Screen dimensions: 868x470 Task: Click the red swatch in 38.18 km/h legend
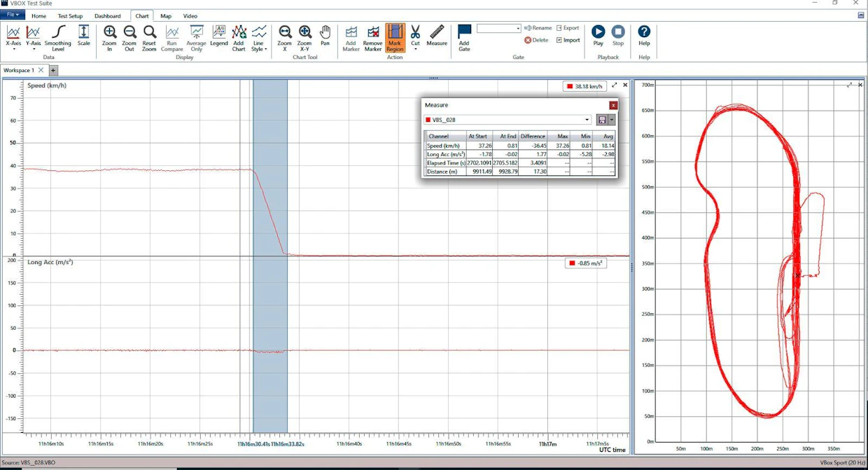tap(570, 86)
